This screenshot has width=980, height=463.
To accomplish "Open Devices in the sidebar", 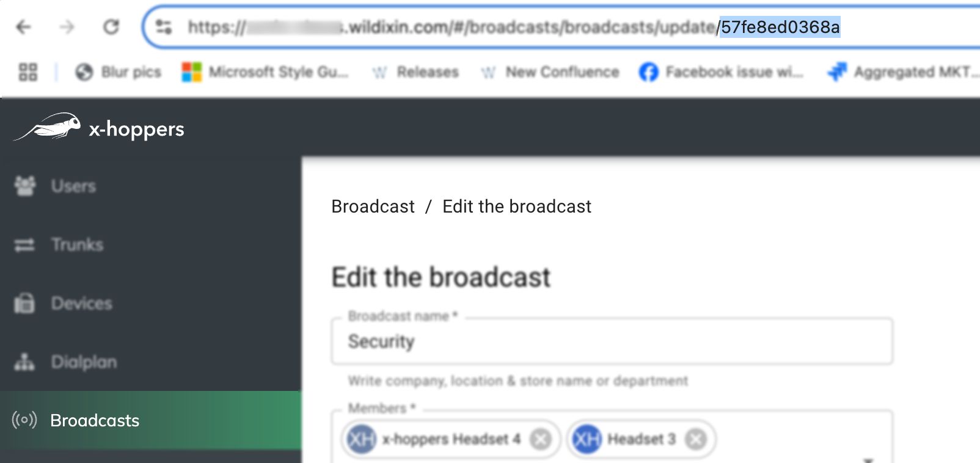I will pyautogui.click(x=81, y=303).
